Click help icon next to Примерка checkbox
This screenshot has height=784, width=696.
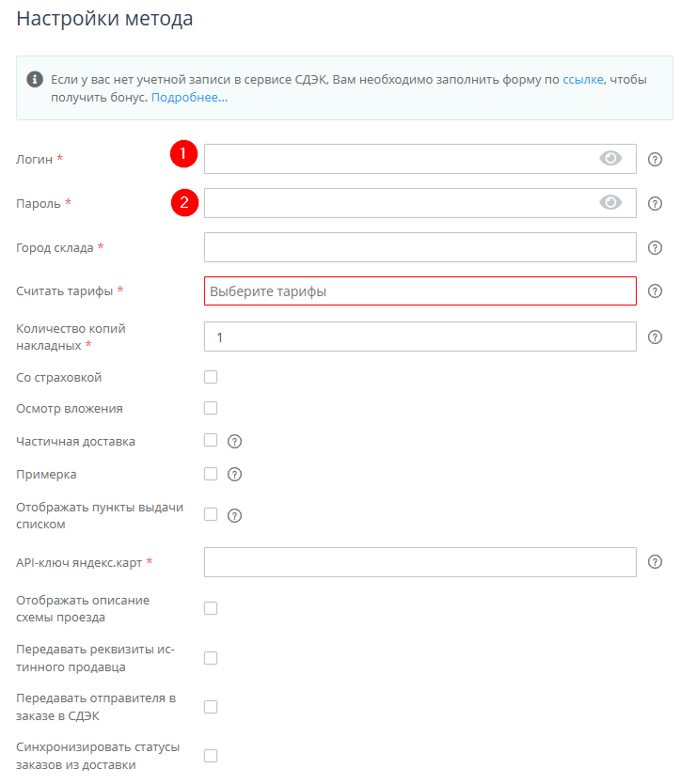click(235, 474)
